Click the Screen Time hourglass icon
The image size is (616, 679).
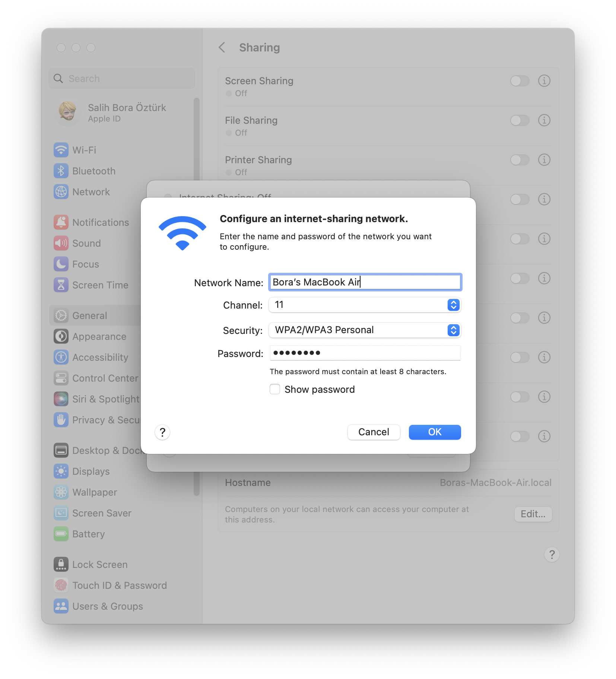click(61, 285)
